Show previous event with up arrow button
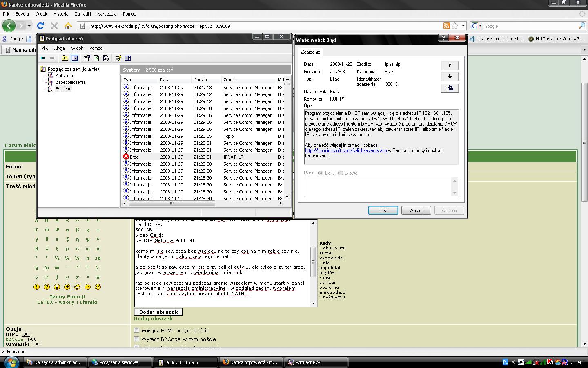This screenshot has height=368, width=588. (450, 65)
